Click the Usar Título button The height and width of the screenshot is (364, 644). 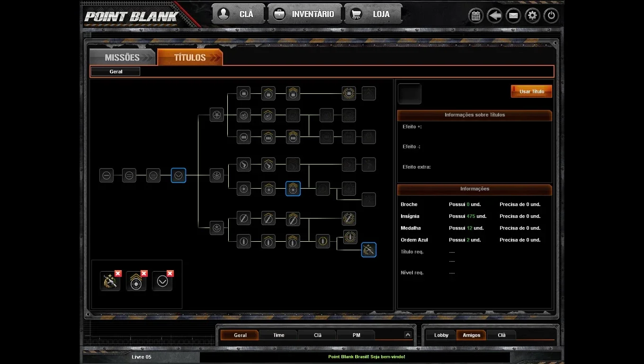tap(532, 91)
